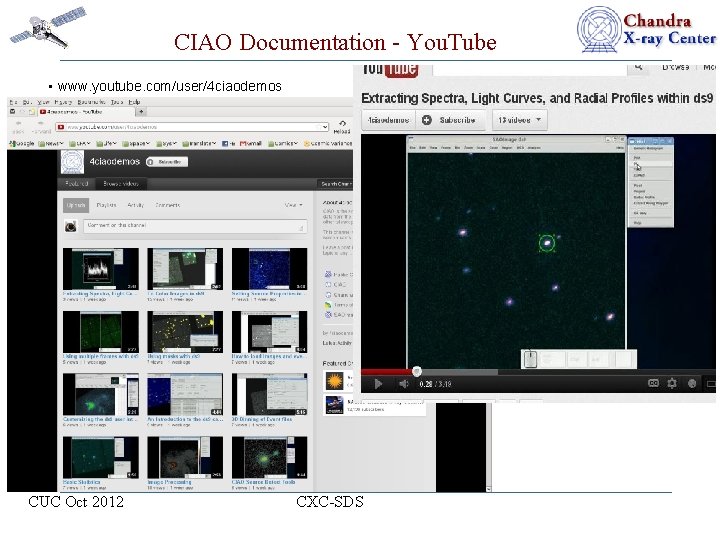720x540 pixels.
Task: Open the 4ciaodemos channel avatar logo
Action: pyautogui.click(x=73, y=162)
